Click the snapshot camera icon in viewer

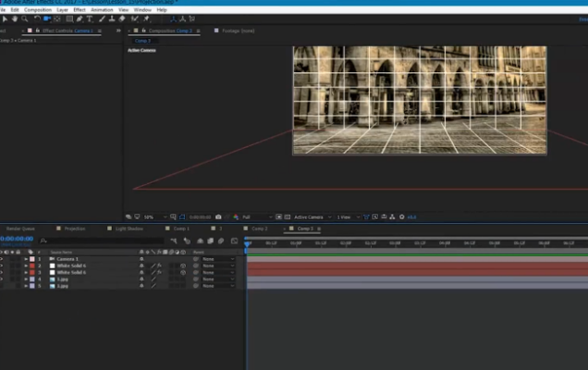click(x=218, y=217)
